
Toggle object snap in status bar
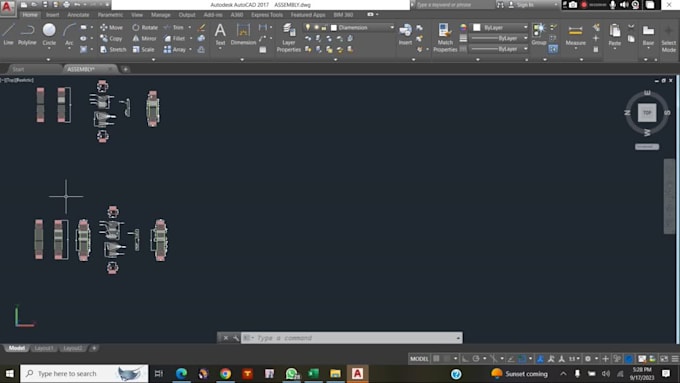pos(522,359)
